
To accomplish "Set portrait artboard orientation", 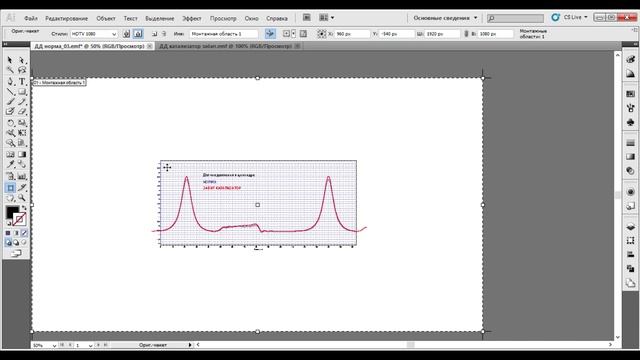I will (x=127, y=34).
